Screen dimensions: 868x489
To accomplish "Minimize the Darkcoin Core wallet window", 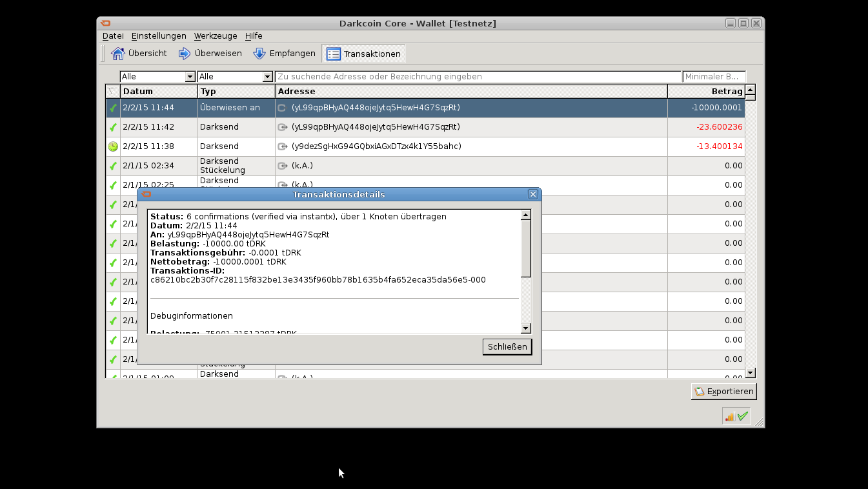I will coord(731,23).
